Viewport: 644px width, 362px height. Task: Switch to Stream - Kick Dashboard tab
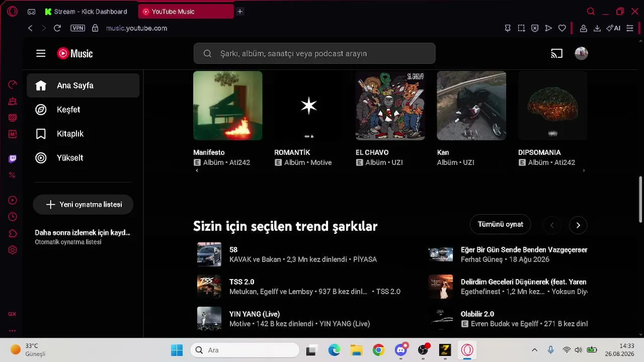point(86,12)
